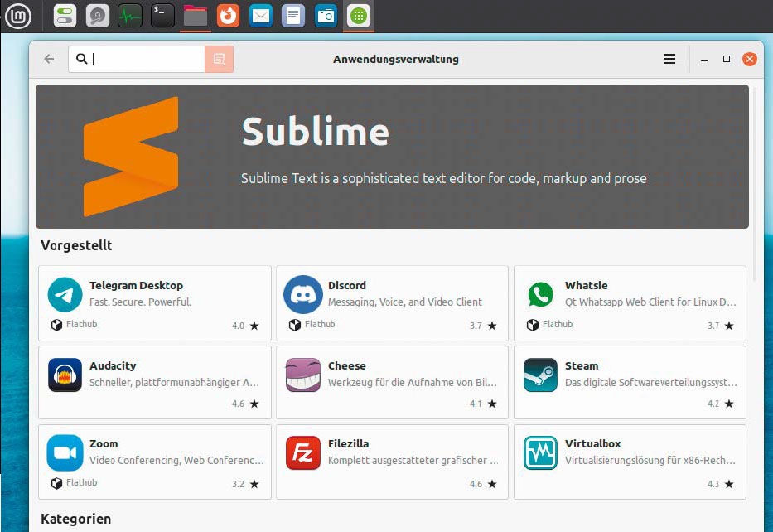Click the Filezilla title text
This screenshot has height=532, width=773.
(349, 443)
